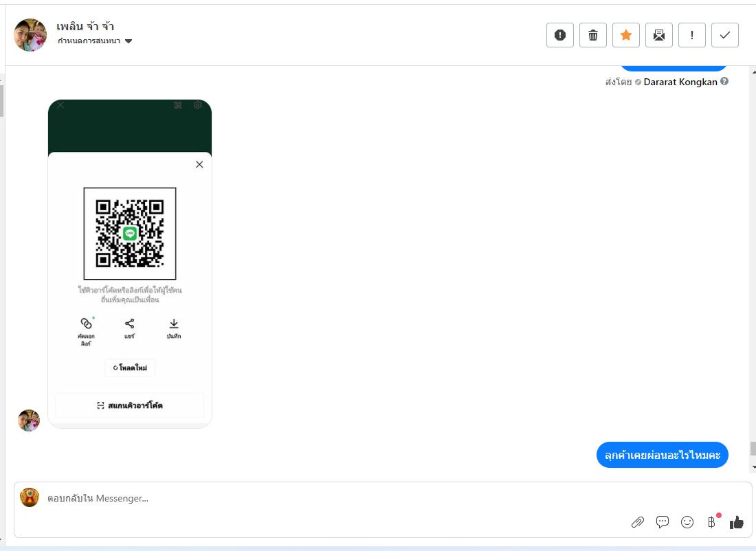This screenshot has width=756, height=551.
Task: Select the message bubble ลูกค้าเคยผ่อนอะไรไหมคะ
Action: click(x=663, y=455)
